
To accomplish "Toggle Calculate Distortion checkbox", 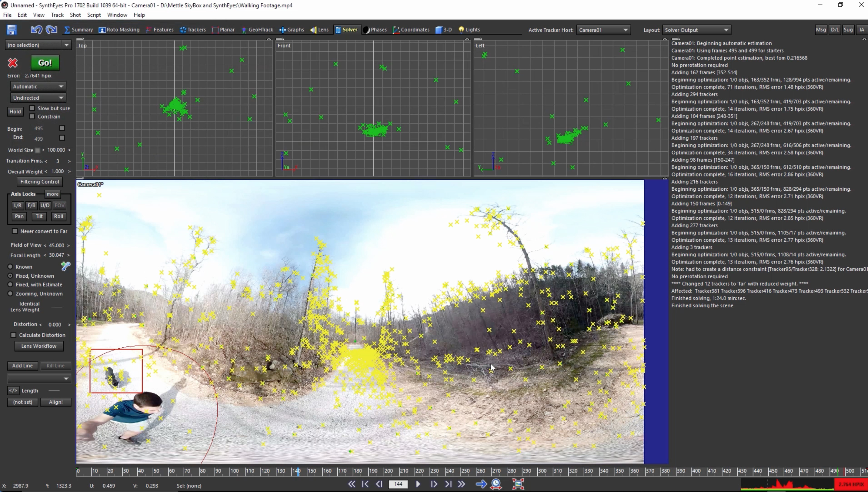I will tap(14, 335).
